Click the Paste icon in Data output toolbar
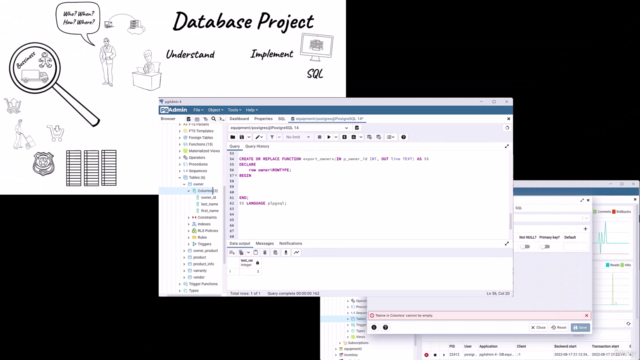The height and width of the screenshot is (360, 640). tap(256, 253)
